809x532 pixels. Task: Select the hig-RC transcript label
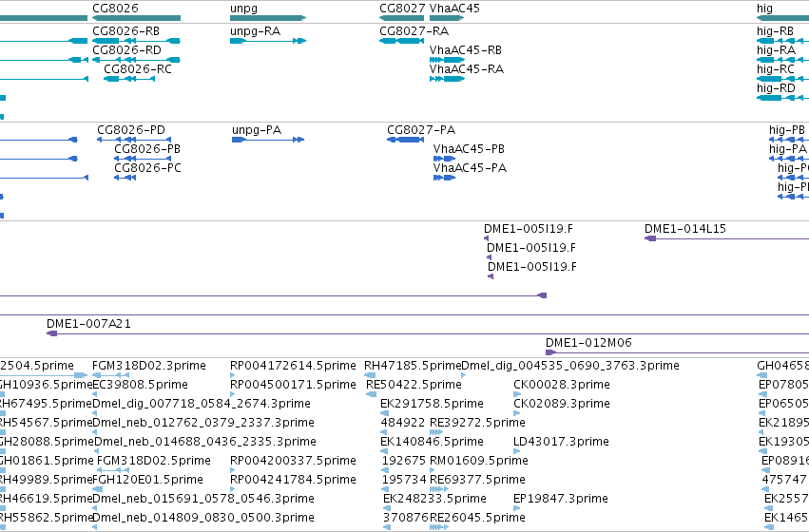click(776, 69)
